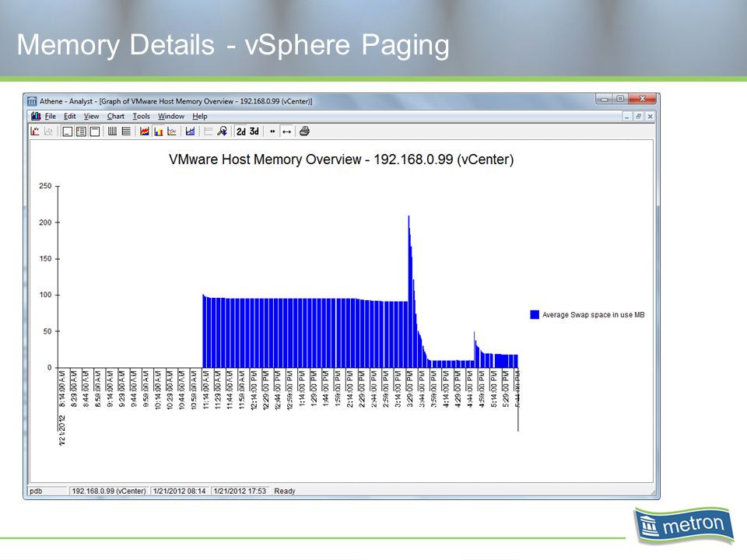
Task: Click the slide heading 'Memory Details - vSphere Paging'
Action: (x=233, y=45)
